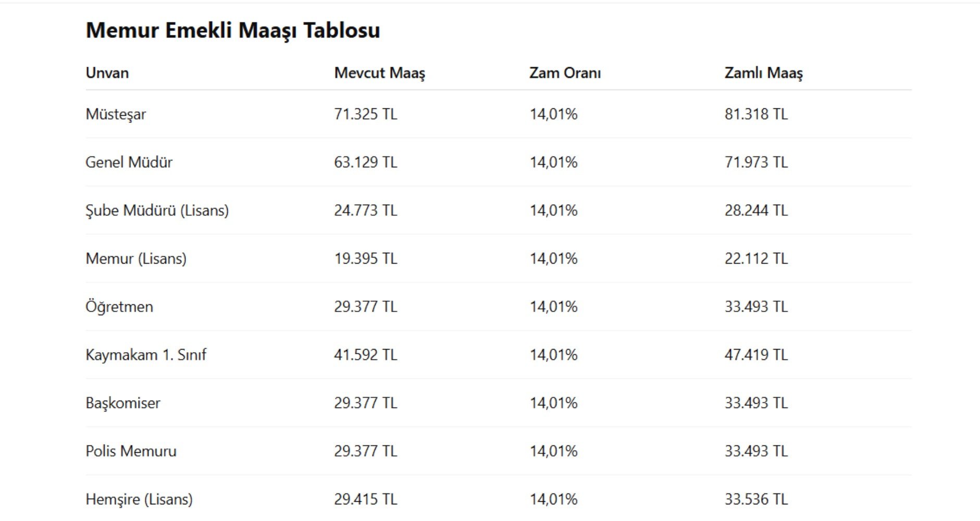Click the 47.419 TL raised salary cell

coord(756,355)
